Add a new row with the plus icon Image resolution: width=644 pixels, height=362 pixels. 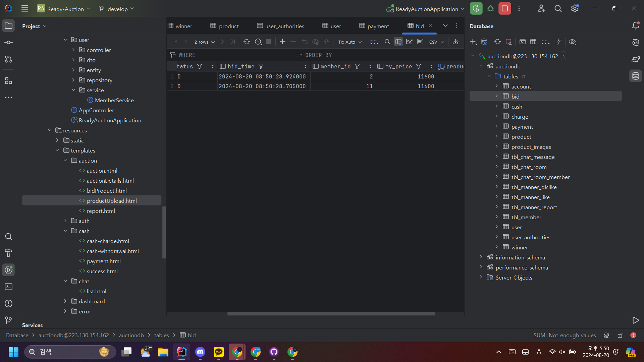(x=282, y=42)
